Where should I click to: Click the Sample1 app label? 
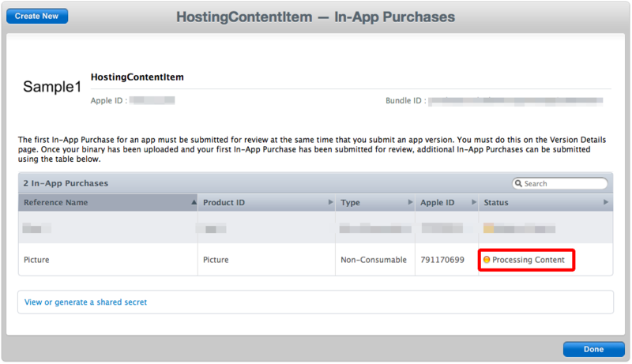tap(52, 87)
